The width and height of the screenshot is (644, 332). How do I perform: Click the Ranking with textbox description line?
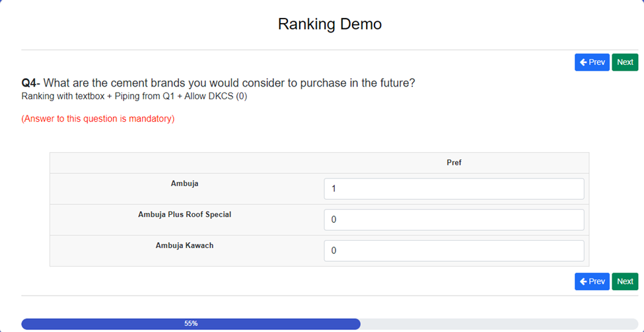[x=134, y=97]
